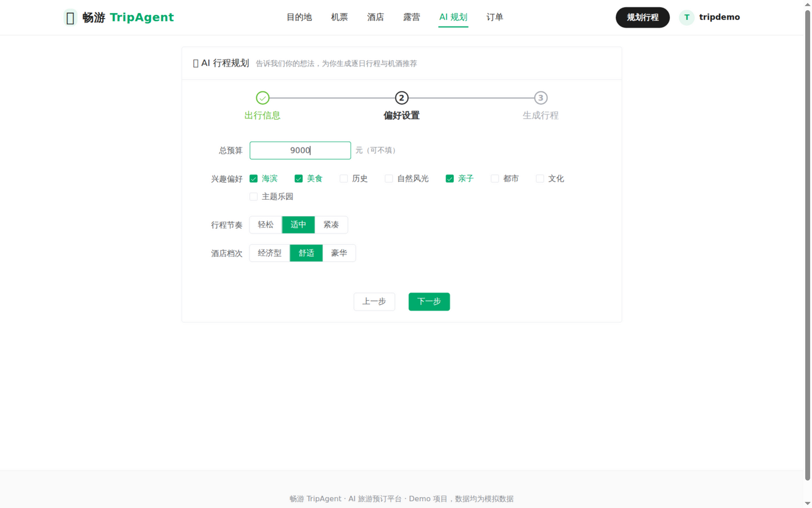This screenshot has width=812, height=508.
Task: Check the 自然风光 interest checkbox
Action: click(x=389, y=178)
